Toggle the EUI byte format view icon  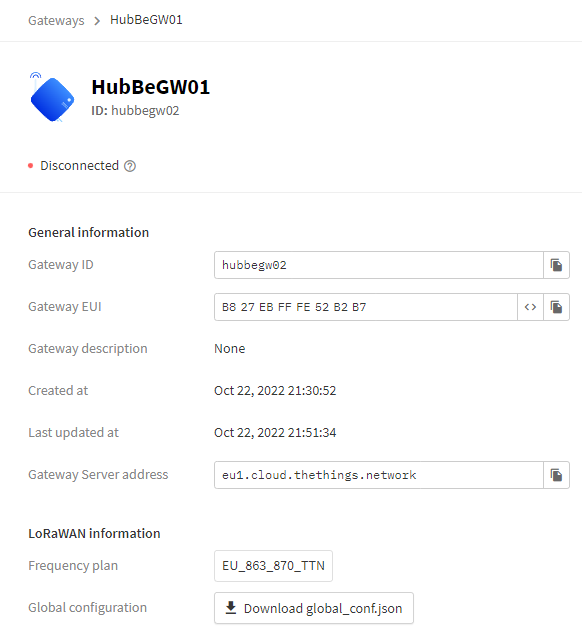[x=530, y=307]
